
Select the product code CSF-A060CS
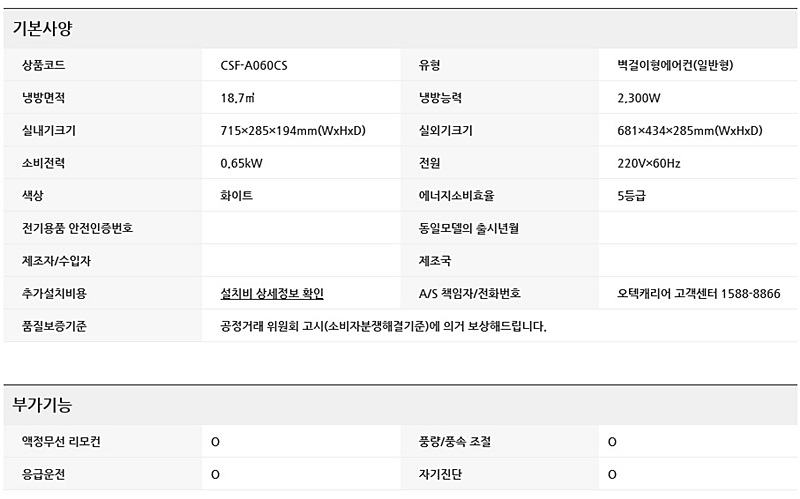259,66
